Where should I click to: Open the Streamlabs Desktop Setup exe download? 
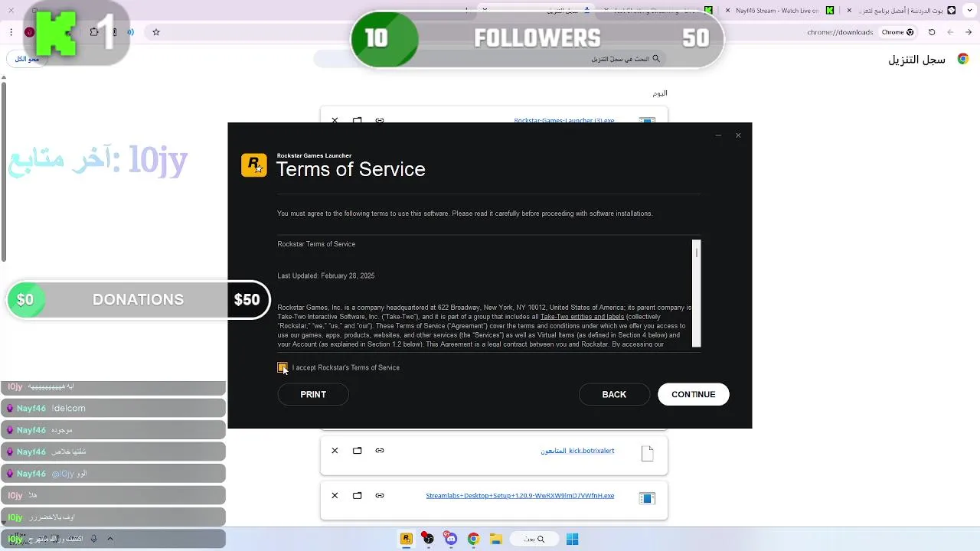(520, 496)
